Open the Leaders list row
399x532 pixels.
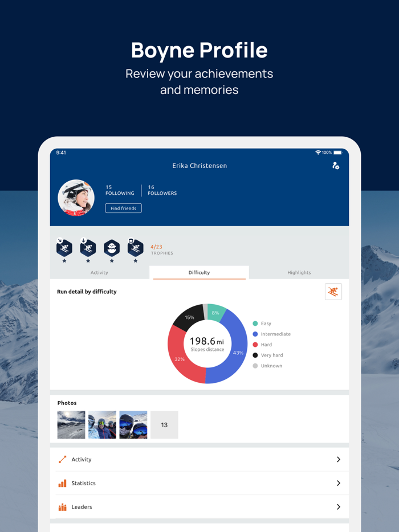[x=199, y=507]
